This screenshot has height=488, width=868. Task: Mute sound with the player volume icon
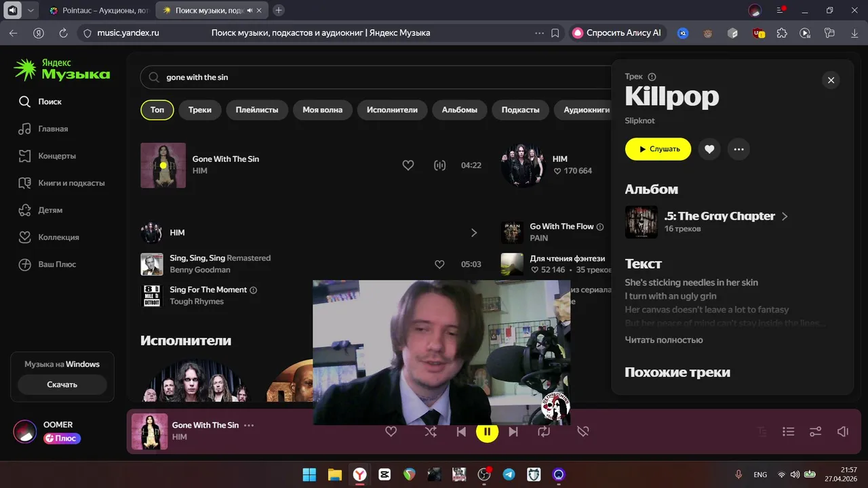coord(843,431)
